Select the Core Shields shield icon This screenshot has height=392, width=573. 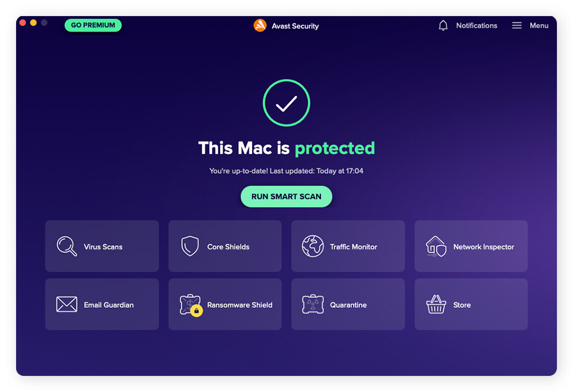point(190,246)
